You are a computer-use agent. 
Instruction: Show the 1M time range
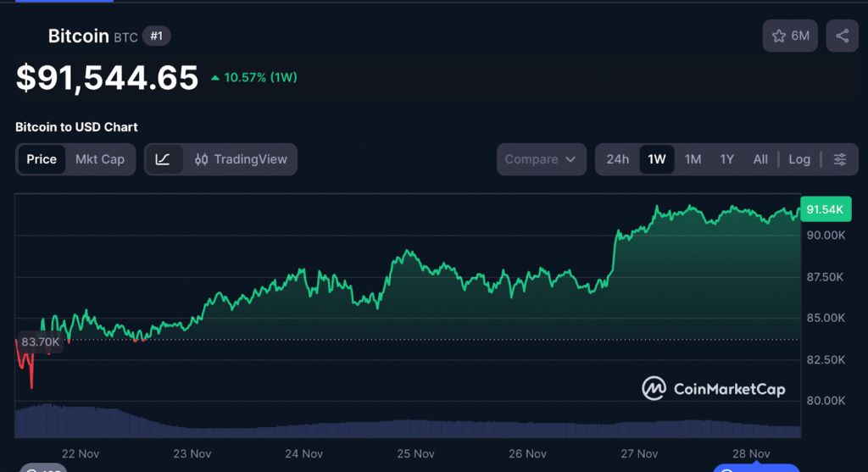[693, 159]
